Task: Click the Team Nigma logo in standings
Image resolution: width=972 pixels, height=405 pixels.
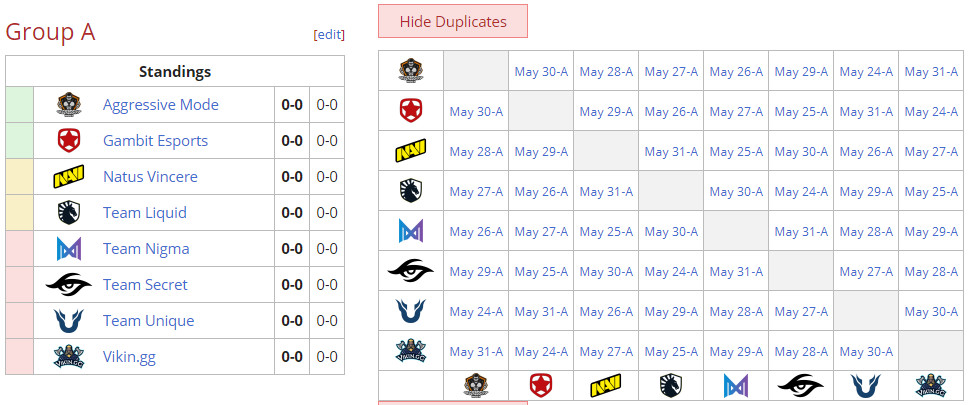Action: [68, 249]
